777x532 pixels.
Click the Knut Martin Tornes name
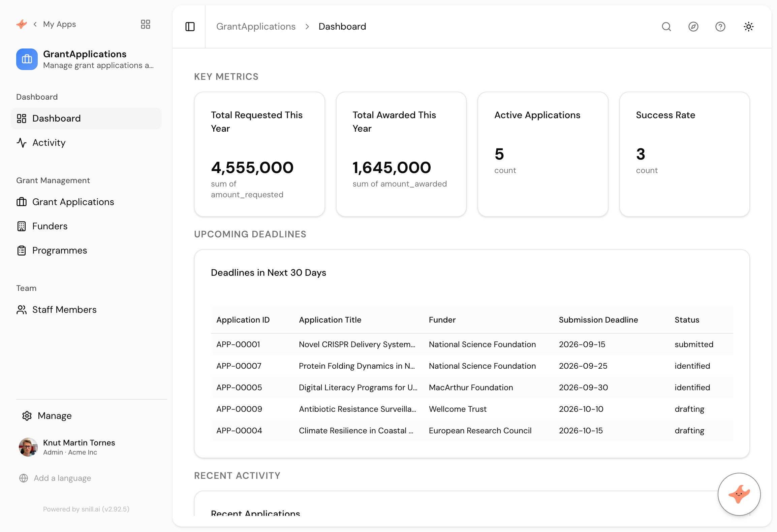click(79, 443)
